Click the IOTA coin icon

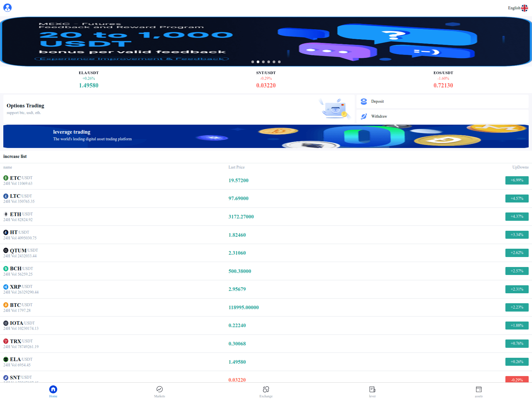[x=6, y=323]
